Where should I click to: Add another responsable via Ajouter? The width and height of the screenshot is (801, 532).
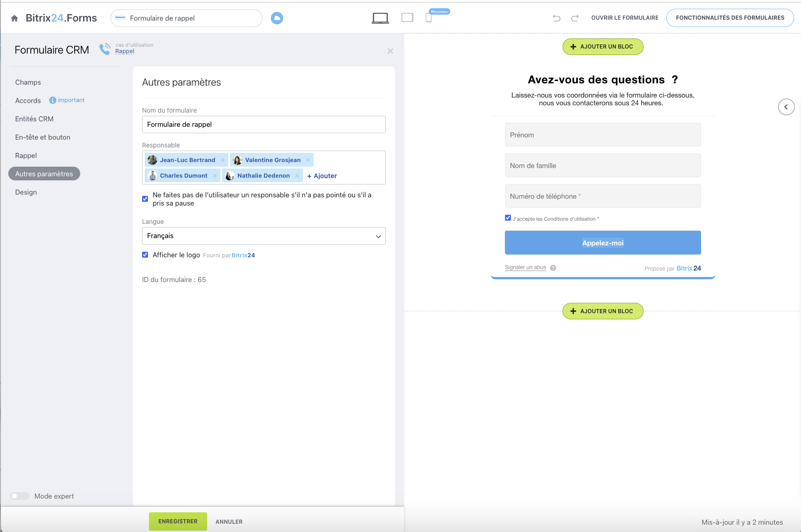click(322, 176)
